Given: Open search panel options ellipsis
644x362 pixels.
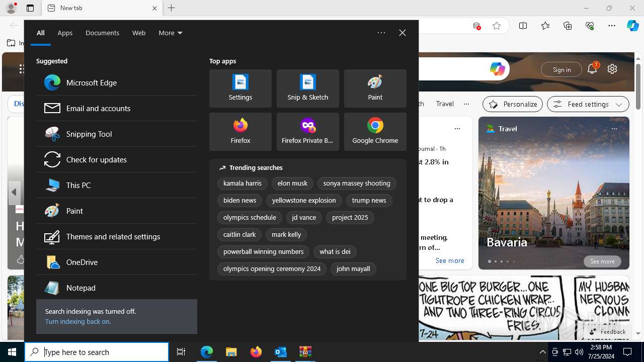Looking at the screenshot, I should click(381, 33).
